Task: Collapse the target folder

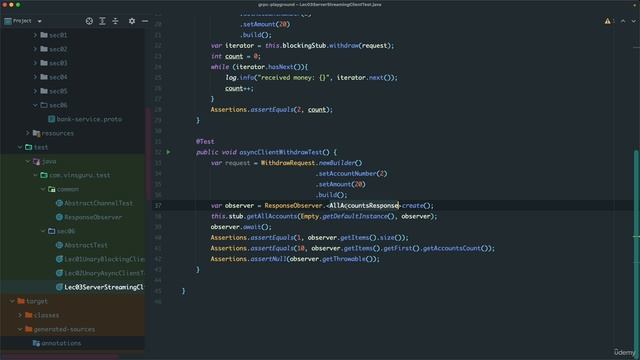Action: 12,301
